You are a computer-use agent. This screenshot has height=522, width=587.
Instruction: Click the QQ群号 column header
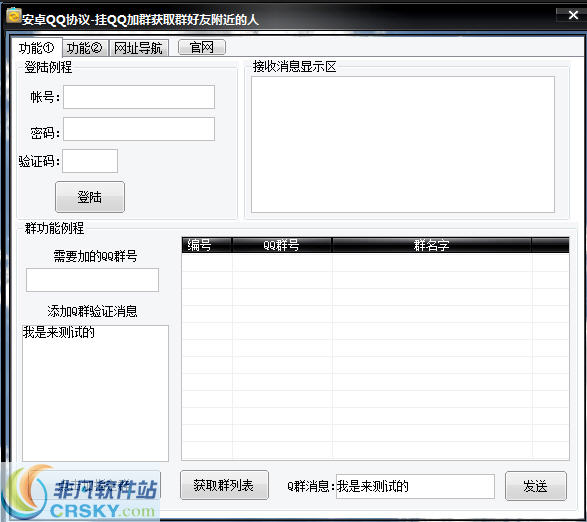pos(282,245)
